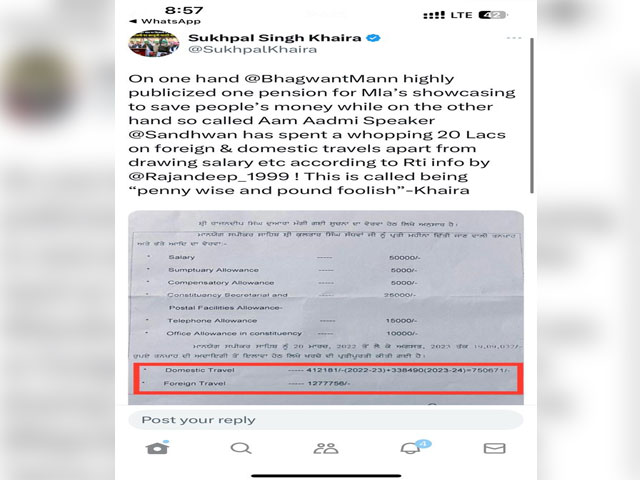The height and width of the screenshot is (480, 640).
Task: Open three-dot more options on tweet
Action: click(514, 38)
